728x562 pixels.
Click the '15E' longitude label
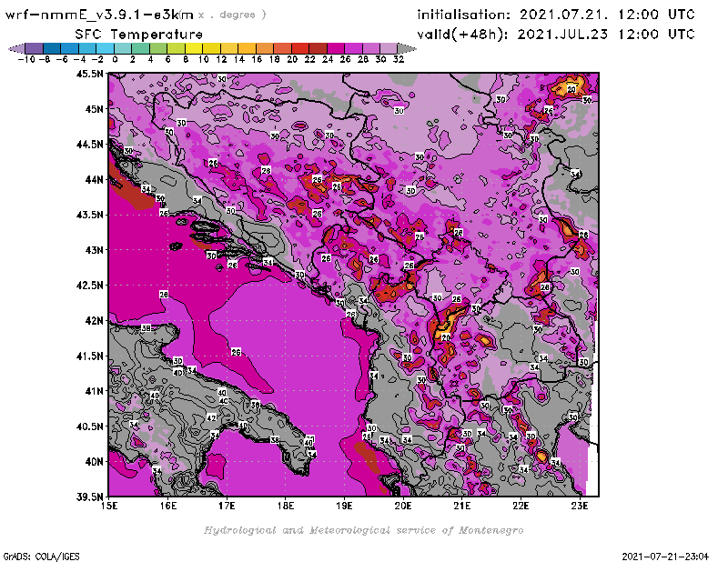[x=109, y=506]
